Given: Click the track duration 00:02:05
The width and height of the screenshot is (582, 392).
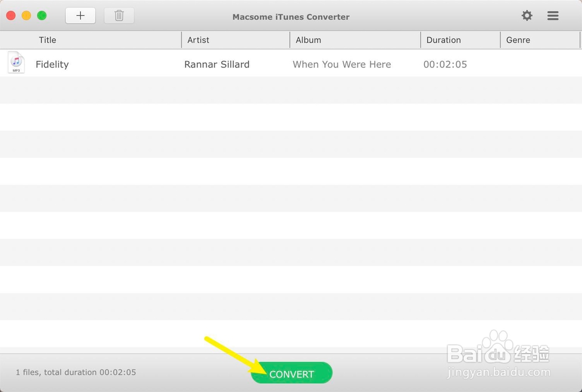Looking at the screenshot, I should 445,64.
